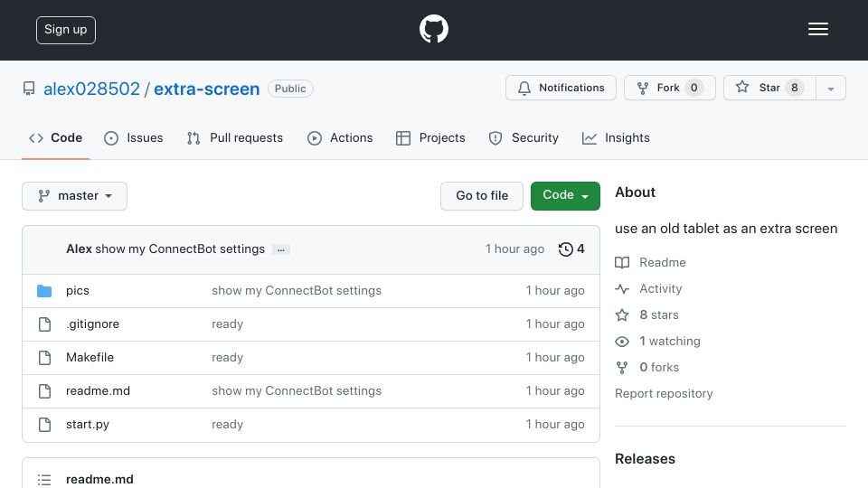Click the fork icon in Fork button
868x488 pixels.
click(643, 88)
